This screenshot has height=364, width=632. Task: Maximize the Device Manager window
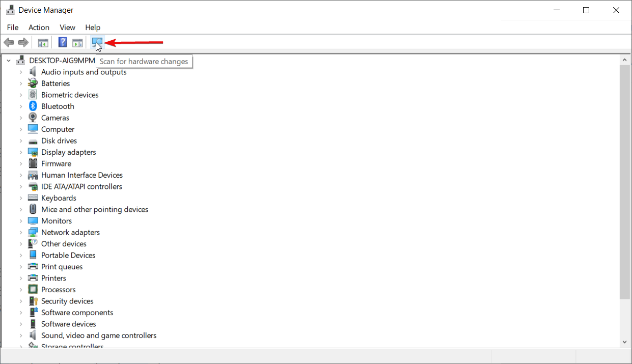tap(586, 10)
